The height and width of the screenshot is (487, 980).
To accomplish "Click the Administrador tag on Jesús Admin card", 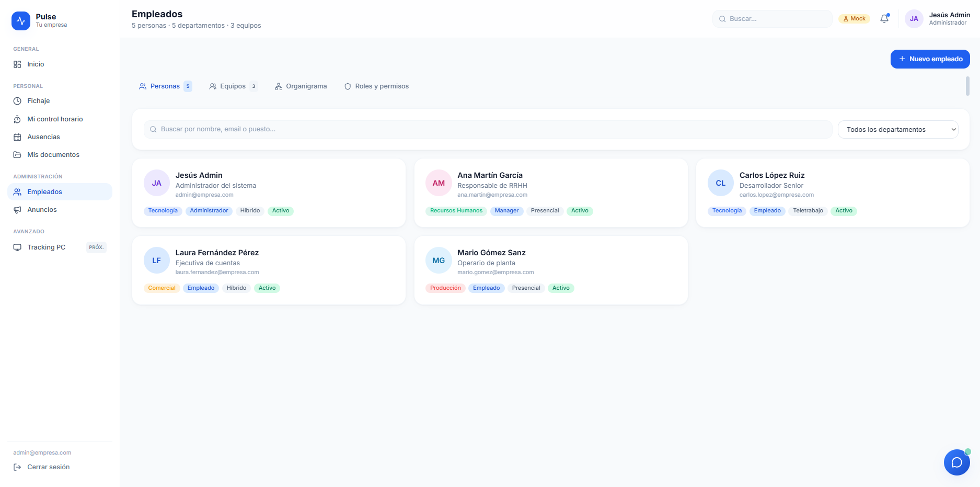I will pos(209,211).
